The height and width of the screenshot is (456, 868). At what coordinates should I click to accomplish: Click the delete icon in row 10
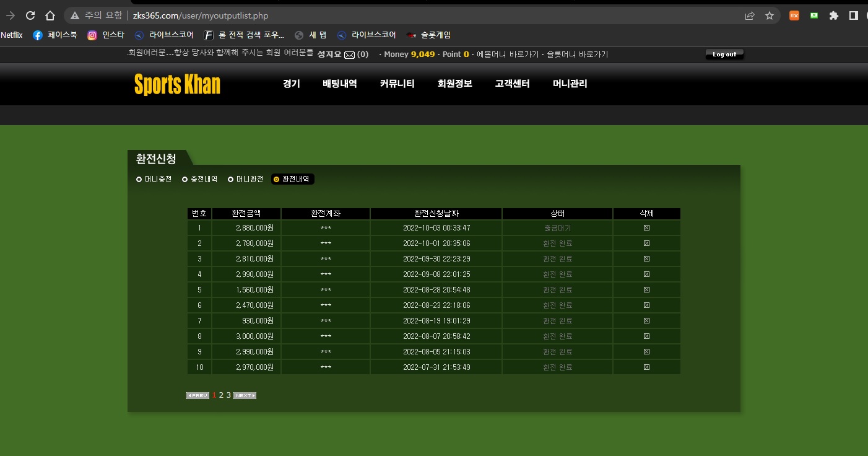point(646,367)
